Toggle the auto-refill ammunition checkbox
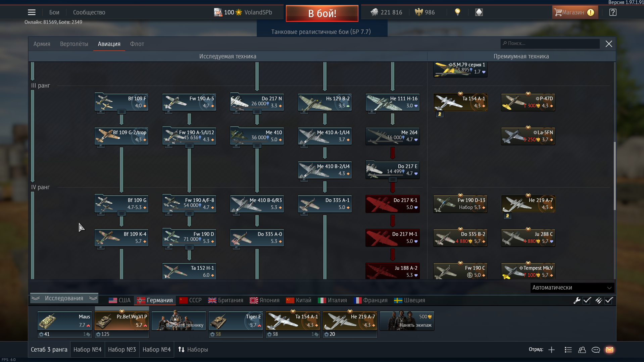644x362 pixels. coord(609,301)
